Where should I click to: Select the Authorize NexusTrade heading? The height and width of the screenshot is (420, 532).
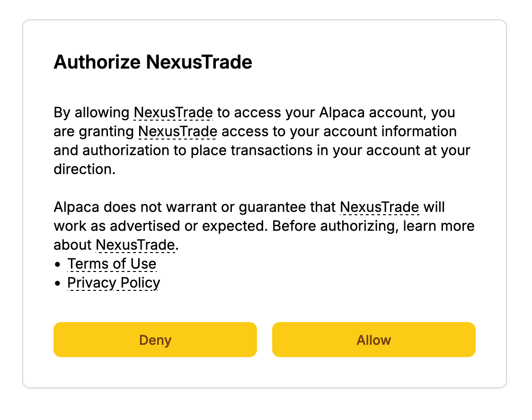[154, 62]
